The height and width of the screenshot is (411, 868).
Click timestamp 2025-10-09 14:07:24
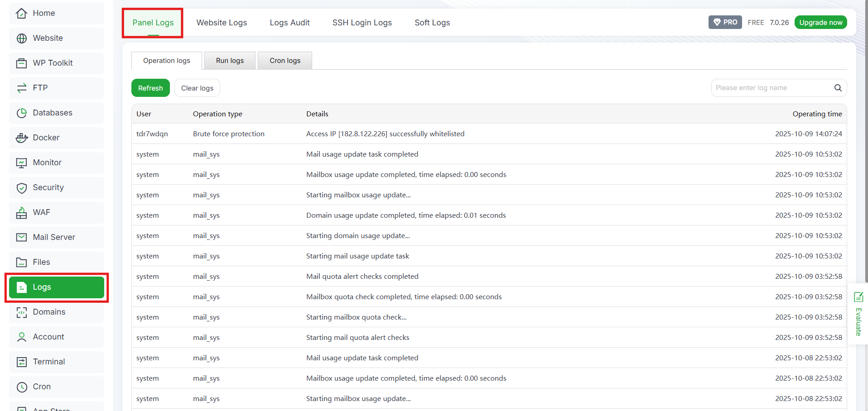pos(809,134)
